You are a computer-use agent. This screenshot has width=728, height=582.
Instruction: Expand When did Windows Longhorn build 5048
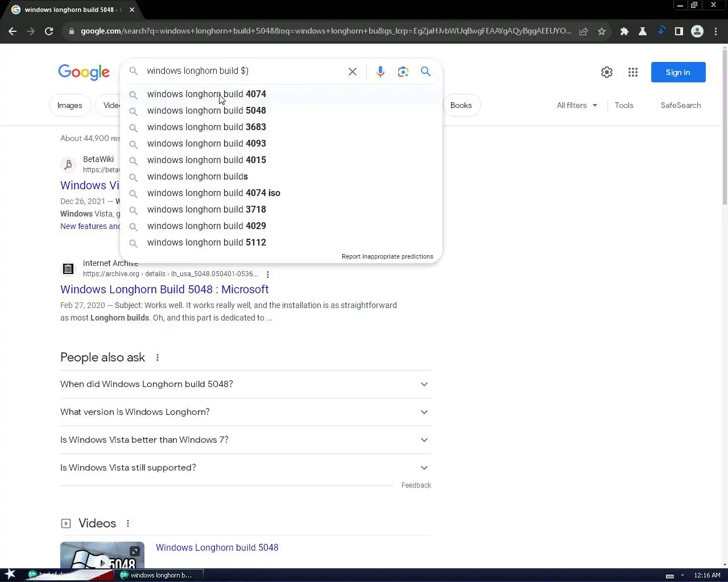(x=246, y=384)
